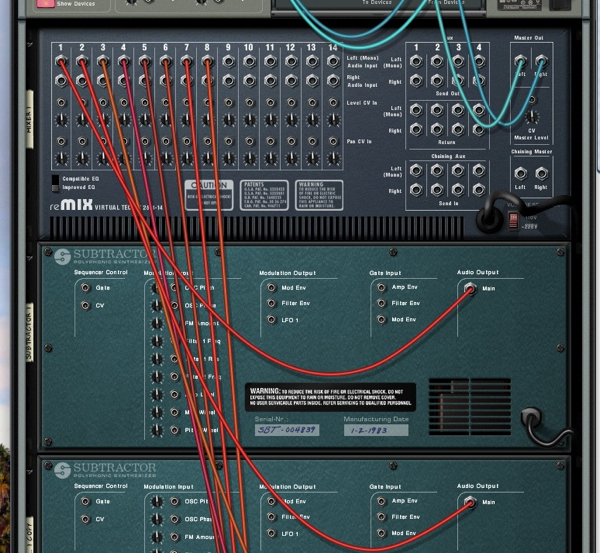Screen dimensions: 600x553
Task: Flip the red voltage switch on mixer
Action: [515, 218]
